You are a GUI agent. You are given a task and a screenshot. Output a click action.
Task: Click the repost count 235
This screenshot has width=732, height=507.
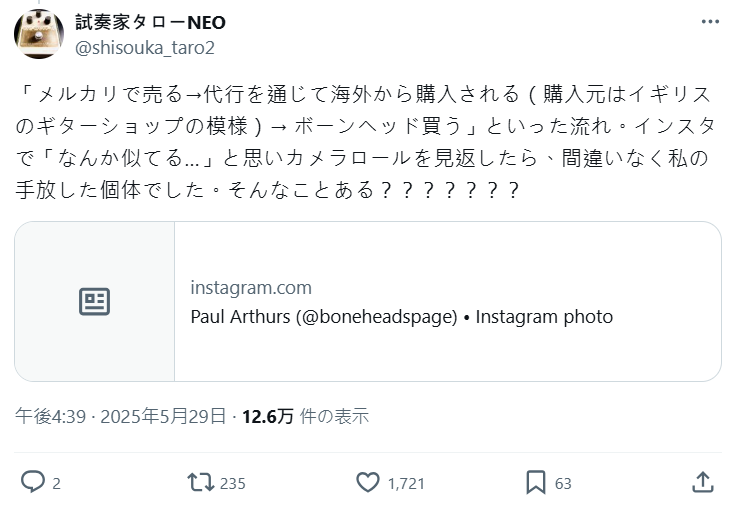[232, 483]
